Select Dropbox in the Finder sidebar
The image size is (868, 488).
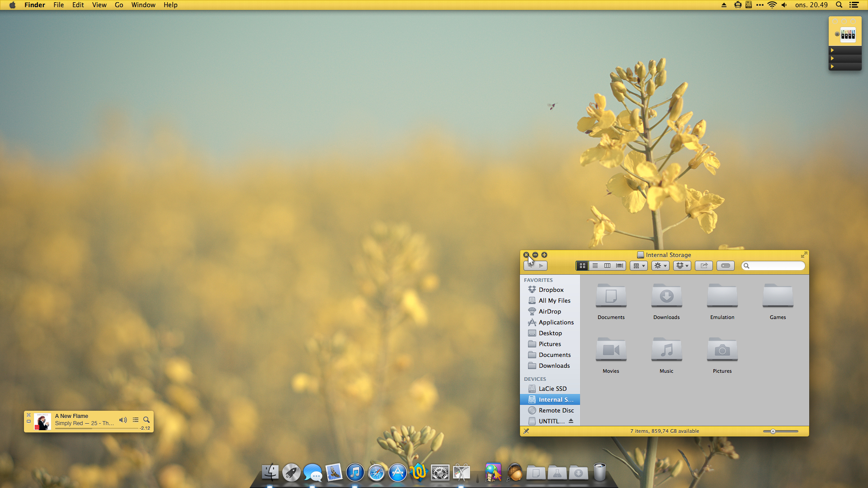click(x=550, y=290)
